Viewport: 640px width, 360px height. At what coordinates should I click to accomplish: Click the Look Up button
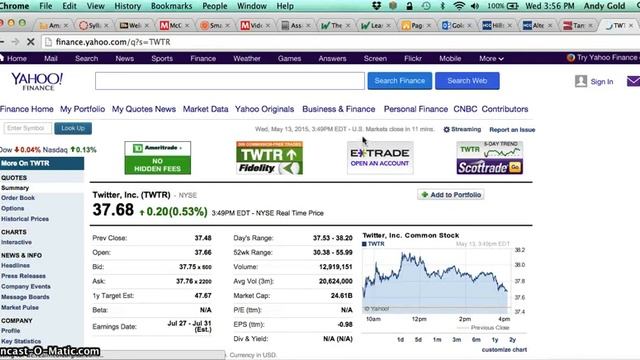click(73, 128)
